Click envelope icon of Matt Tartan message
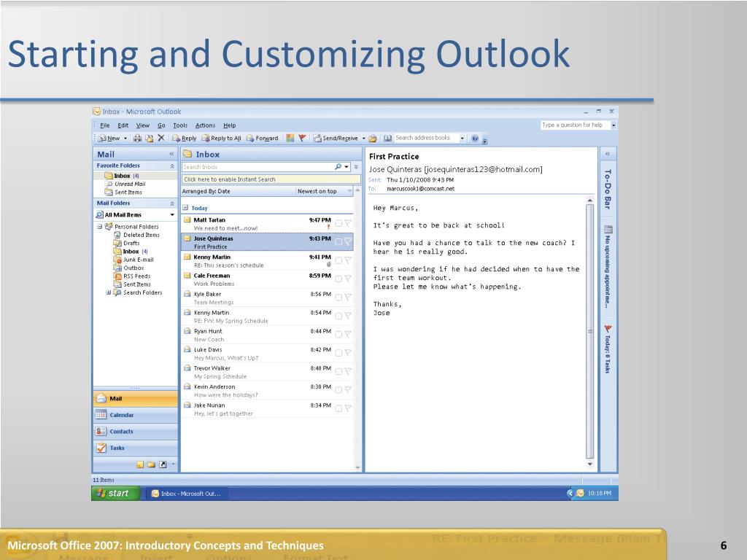Viewport: 747px width, 560px height. tap(187, 220)
